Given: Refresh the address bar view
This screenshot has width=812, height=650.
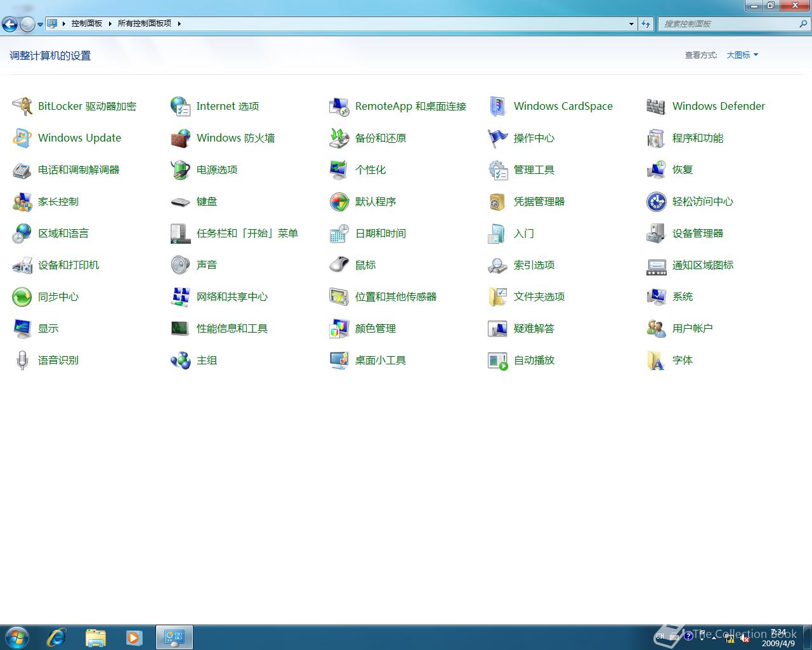Looking at the screenshot, I should click(646, 23).
